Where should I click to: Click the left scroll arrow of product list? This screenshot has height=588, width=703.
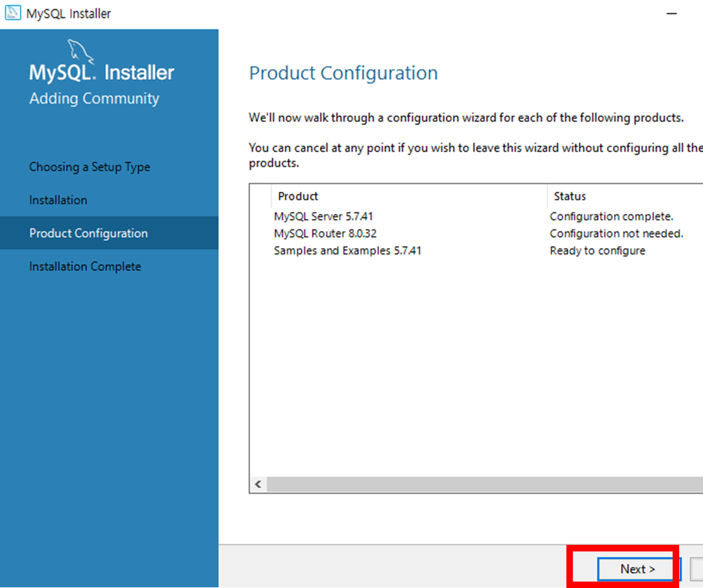pyautogui.click(x=258, y=484)
